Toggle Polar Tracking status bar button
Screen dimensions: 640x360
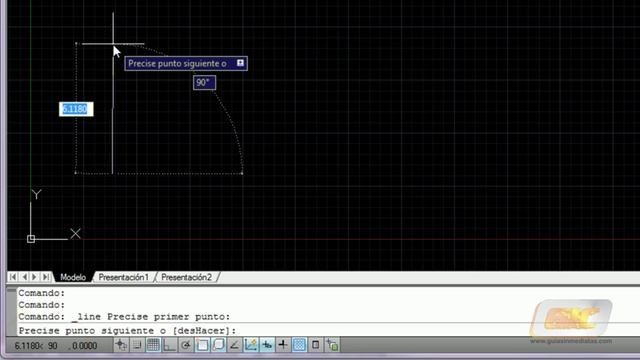[x=186, y=345]
